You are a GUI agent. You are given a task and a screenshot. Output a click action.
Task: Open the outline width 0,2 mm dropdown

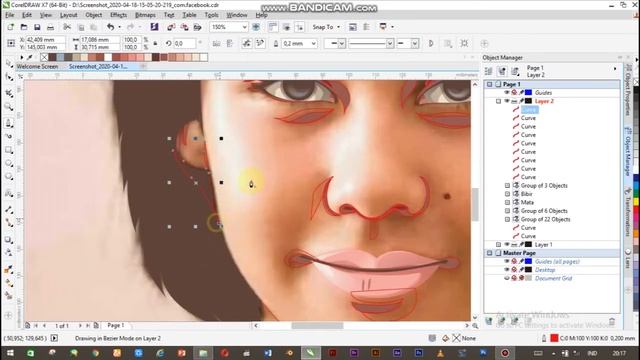[313, 44]
